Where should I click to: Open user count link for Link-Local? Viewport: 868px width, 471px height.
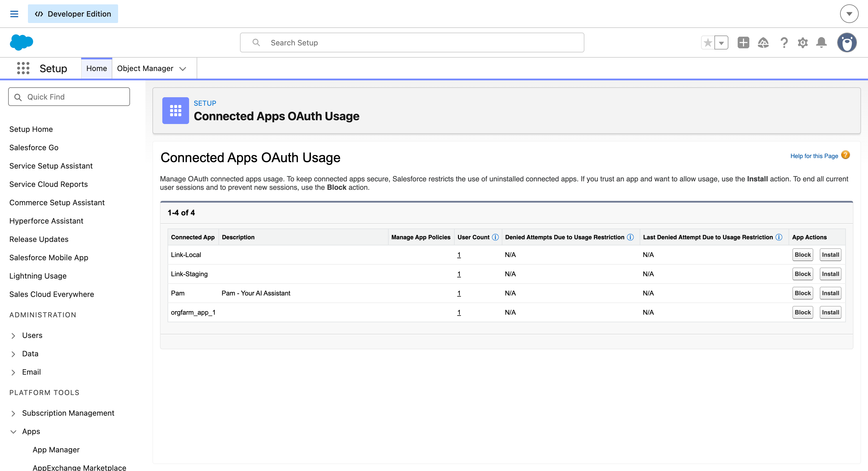[x=459, y=255]
